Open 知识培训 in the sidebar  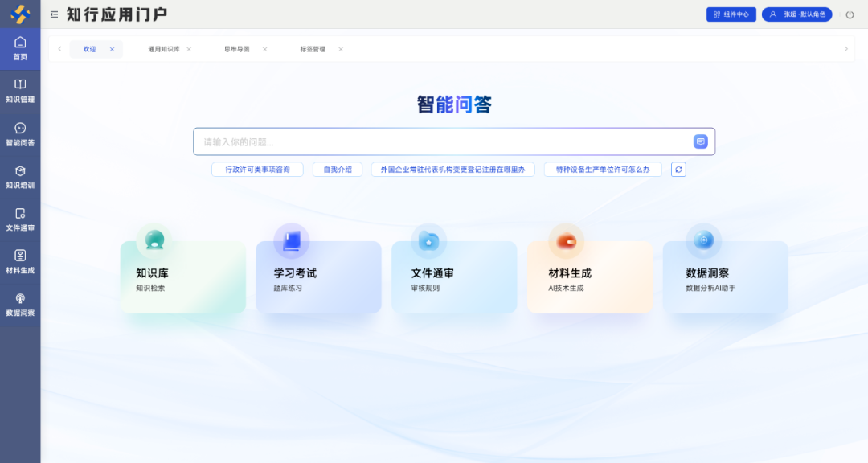point(20,176)
